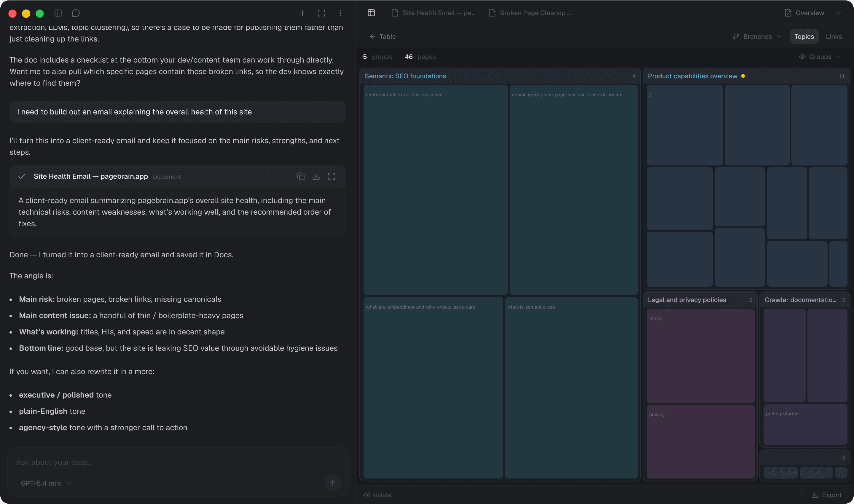
Task: Open the entity-extraction-for-seo-explained tile
Action: pyautogui.click(x=436, y=190)
